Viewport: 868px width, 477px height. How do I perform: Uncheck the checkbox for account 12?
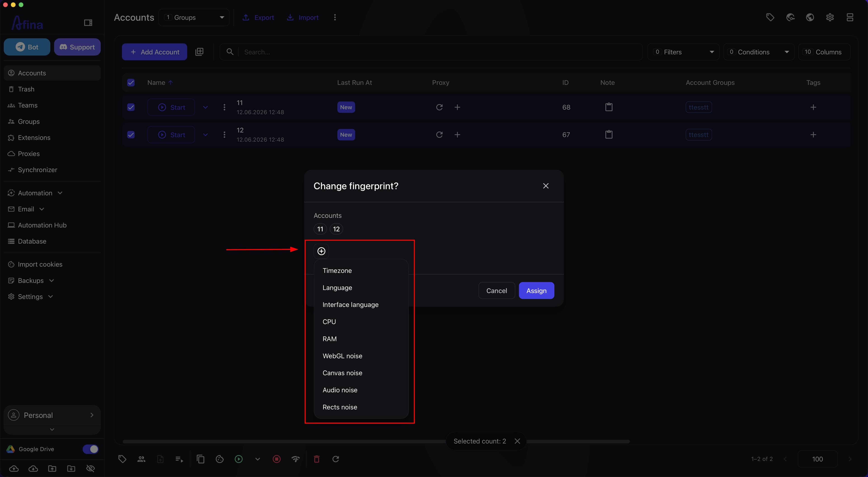pyautogui.click(x=131, y=135)
